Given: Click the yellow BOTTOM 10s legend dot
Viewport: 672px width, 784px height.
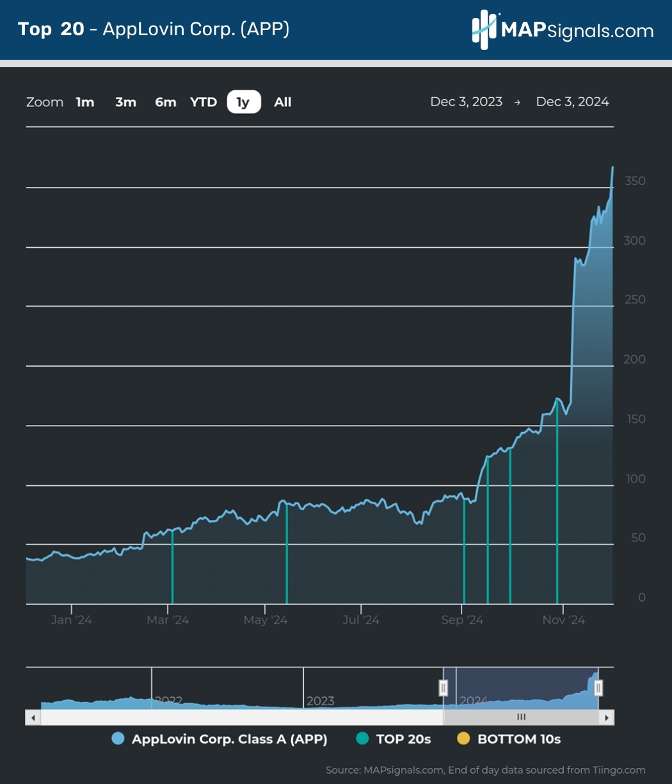Looking at the screenshot, I should (x=463, y=739).
